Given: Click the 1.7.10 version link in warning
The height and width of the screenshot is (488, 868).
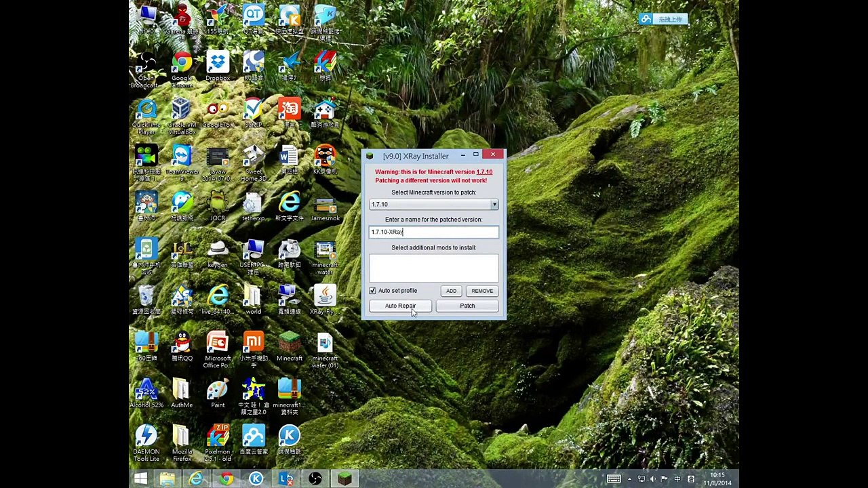Looking at the screenshot, I should point(484,172).
